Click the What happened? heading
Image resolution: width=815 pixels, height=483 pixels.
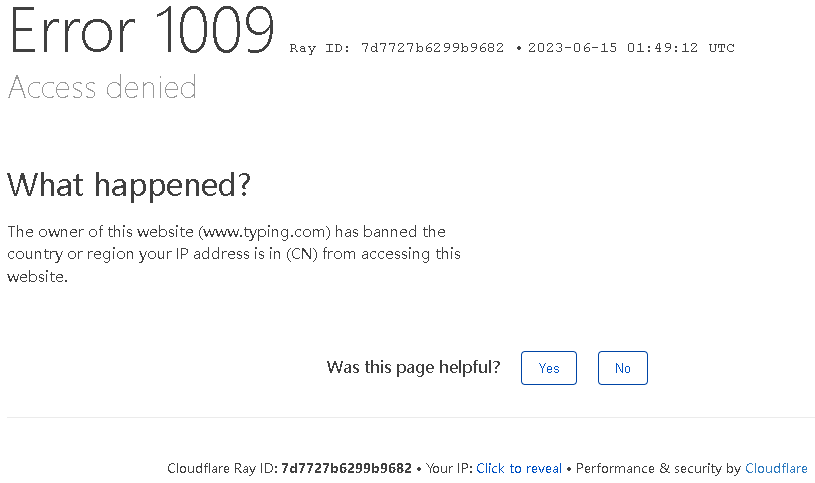pos(129,185)
